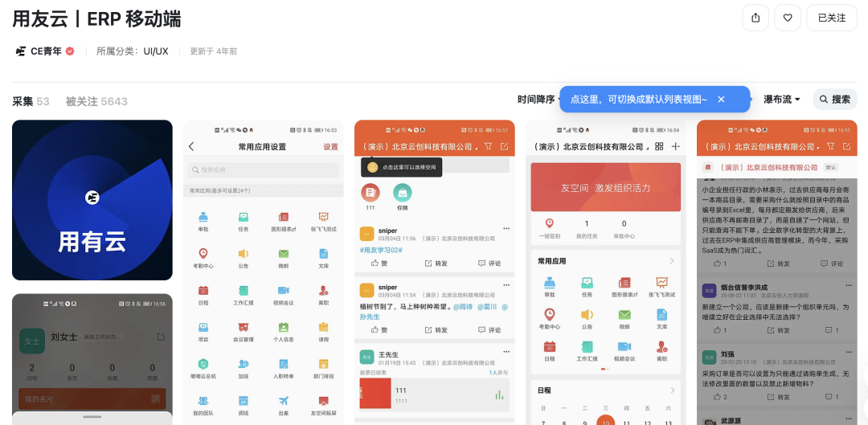Screen dimensions: 868x425
Task: Like the sniper post #用友学习02#
Action: coord(379,264)
